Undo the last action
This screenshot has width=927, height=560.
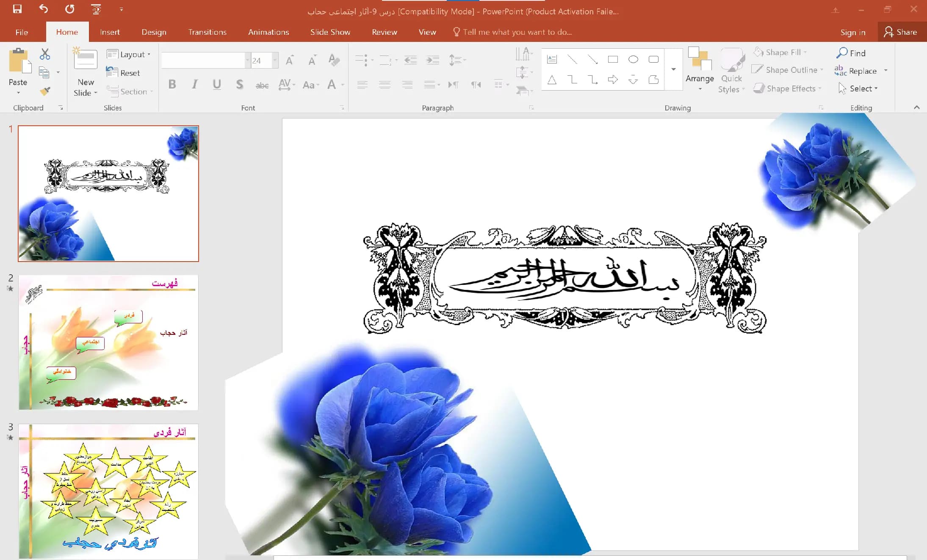click(44, 9)
